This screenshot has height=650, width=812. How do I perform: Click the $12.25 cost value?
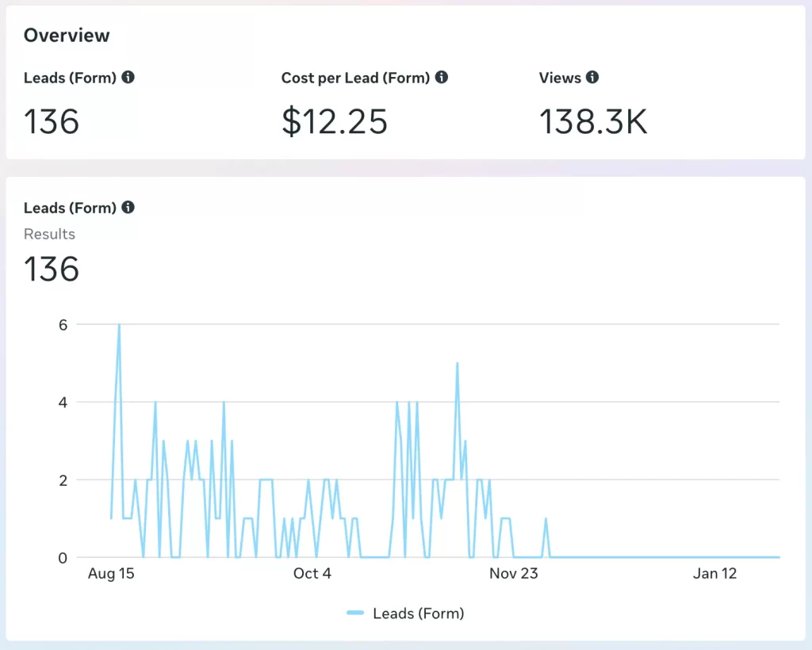coord(334,122)
